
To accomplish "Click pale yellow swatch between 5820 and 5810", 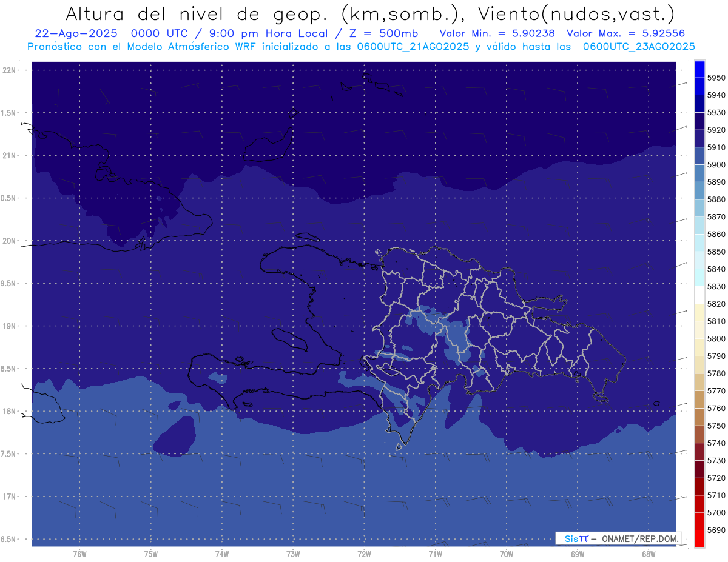I will pos(699,313).
